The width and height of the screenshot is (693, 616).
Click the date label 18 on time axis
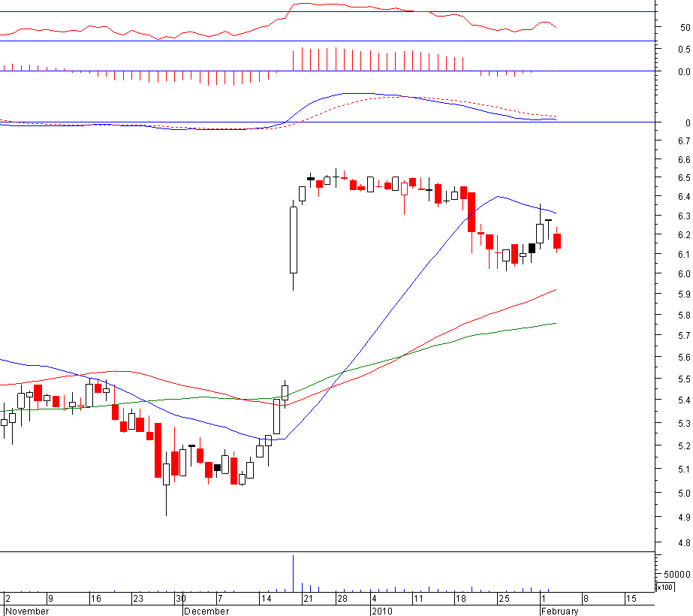[x=461, y=599]
